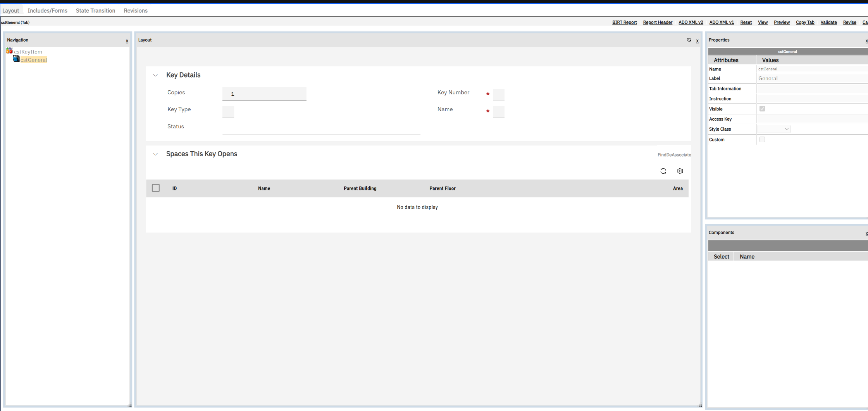Open ADO XML v1 link
Viewport: 868px width, 411px height.
tap(722, 22)
